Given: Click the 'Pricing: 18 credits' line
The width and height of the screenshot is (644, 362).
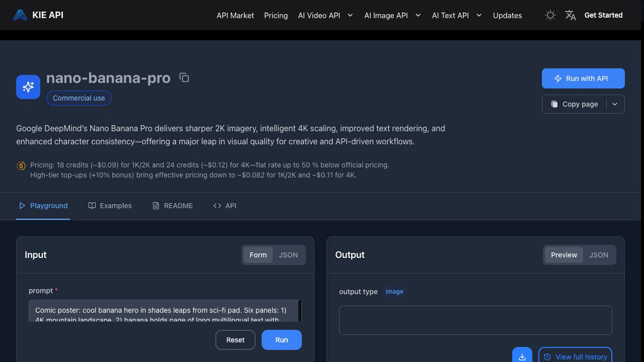Looking at the screenshot, I should point(210,165).
